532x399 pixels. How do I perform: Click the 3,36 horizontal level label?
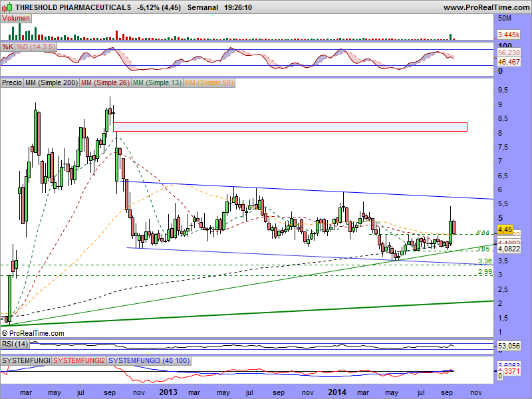coord(485,261)
